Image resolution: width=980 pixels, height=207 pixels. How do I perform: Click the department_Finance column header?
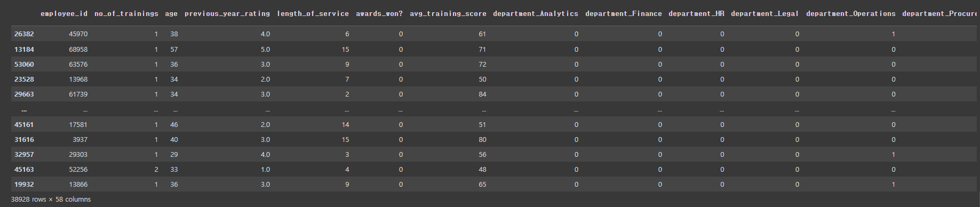pyautogui.click(x=624, y=13)
